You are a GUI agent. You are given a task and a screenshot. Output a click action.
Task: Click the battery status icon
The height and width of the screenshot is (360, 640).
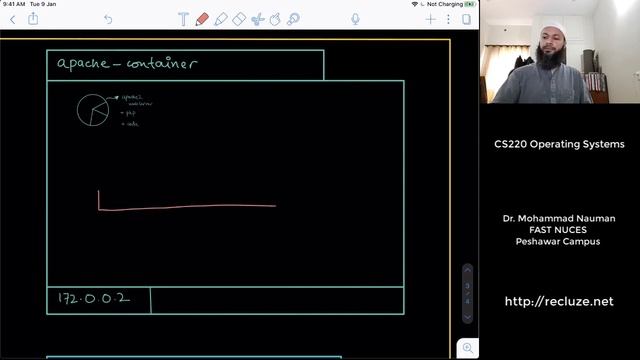(x=470, y=4)
